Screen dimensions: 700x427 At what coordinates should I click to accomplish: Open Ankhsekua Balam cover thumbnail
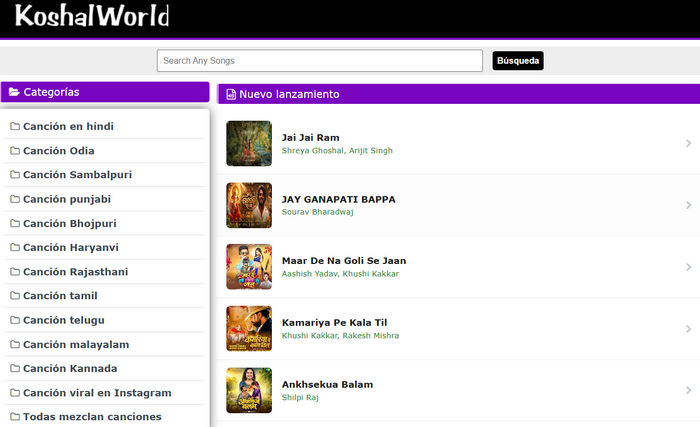[x=249, y=390]
